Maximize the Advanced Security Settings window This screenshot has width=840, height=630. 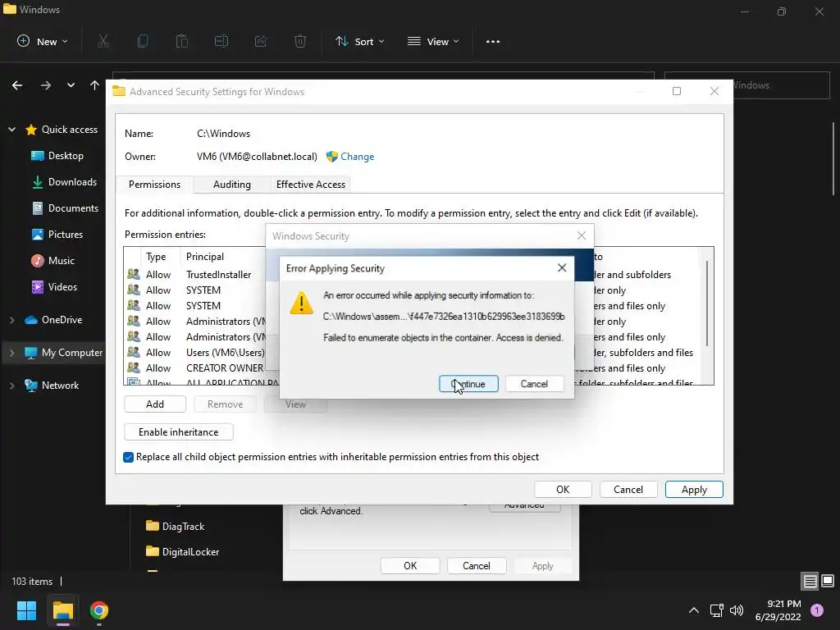point(677,91)
